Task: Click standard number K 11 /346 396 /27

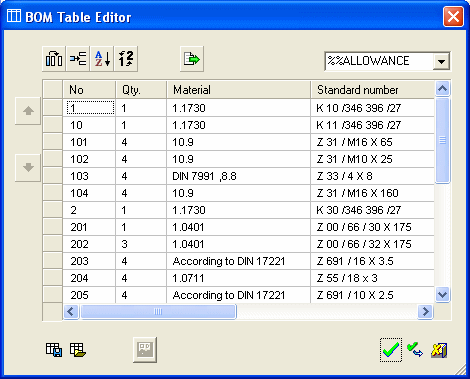Action: pos(372,125)
